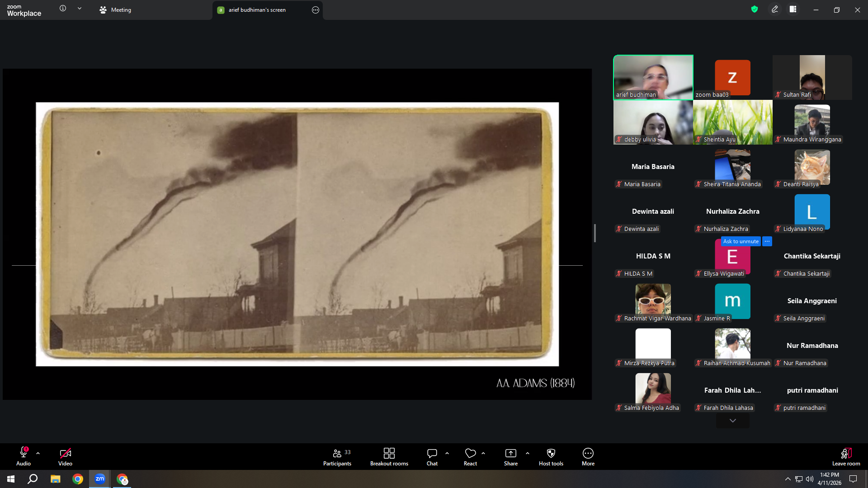Show next page of participants
The height and width of the screenshot is (488, 868).
click(733, 421)
